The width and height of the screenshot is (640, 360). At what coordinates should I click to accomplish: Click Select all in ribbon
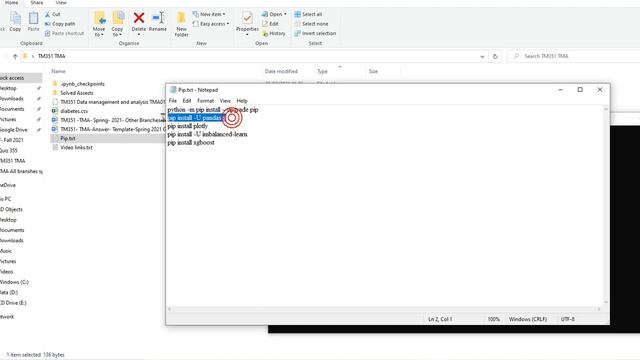(308, 14)
